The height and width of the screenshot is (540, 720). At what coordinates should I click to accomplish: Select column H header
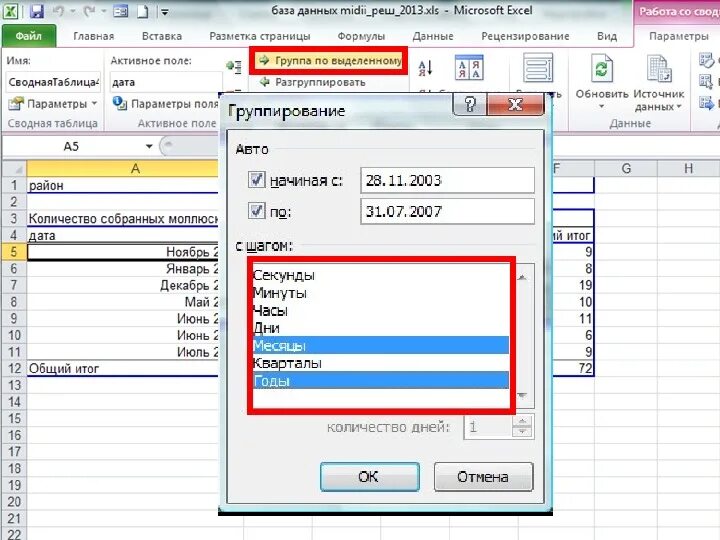688,169
